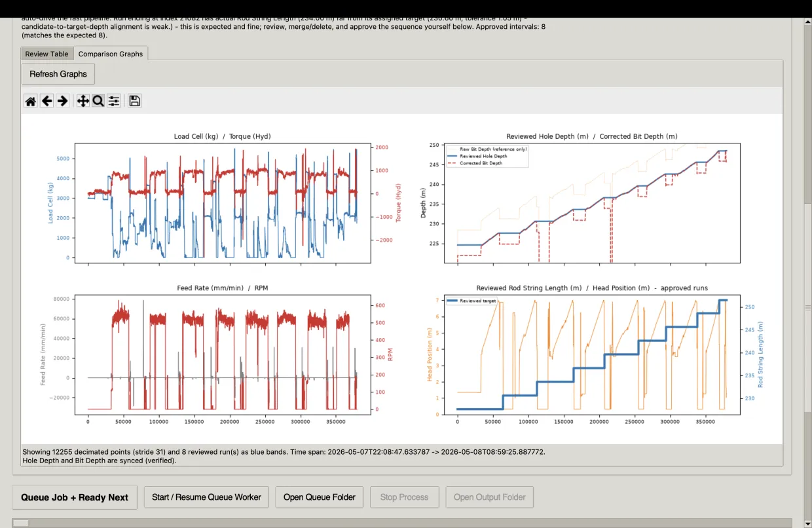This screenshot has height=528, width=812.
Task: Click the Refresh Graphs button
Action: click(58, 74)
